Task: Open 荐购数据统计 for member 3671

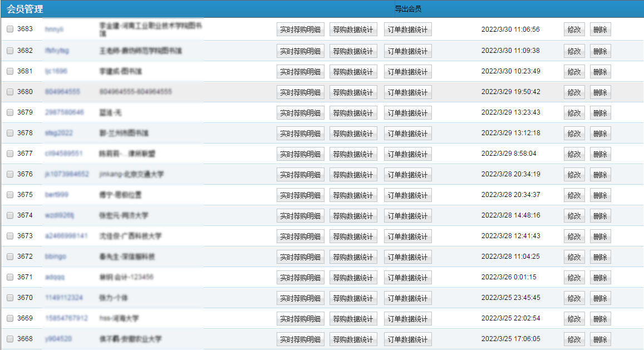Action: [353, 278]
